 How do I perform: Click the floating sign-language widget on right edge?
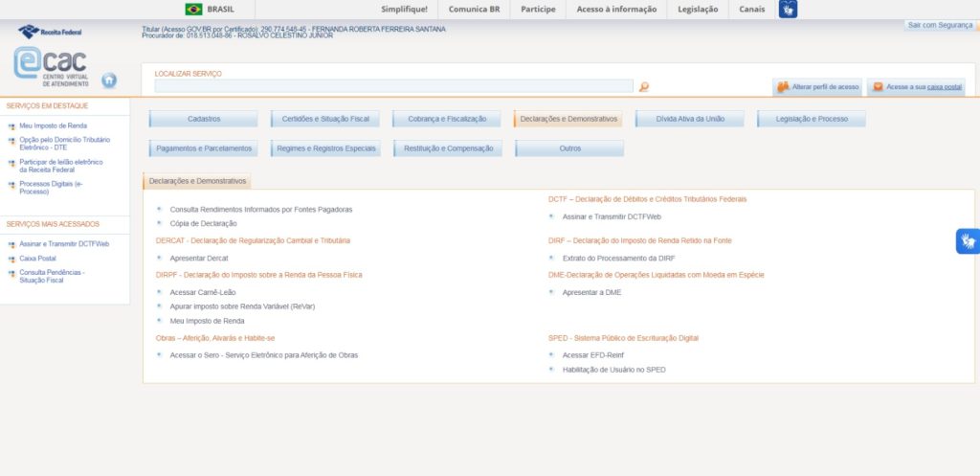click(x=968, y=241)
